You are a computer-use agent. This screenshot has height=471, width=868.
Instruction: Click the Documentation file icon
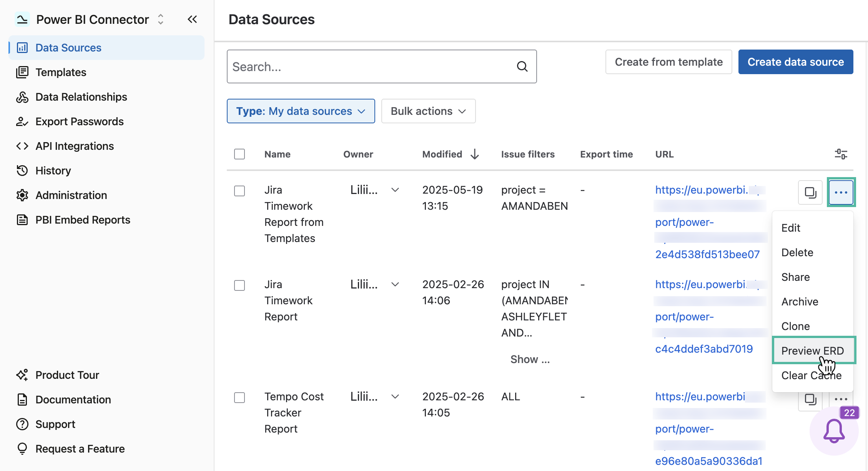pyautogui.click(x=22, y=400)
